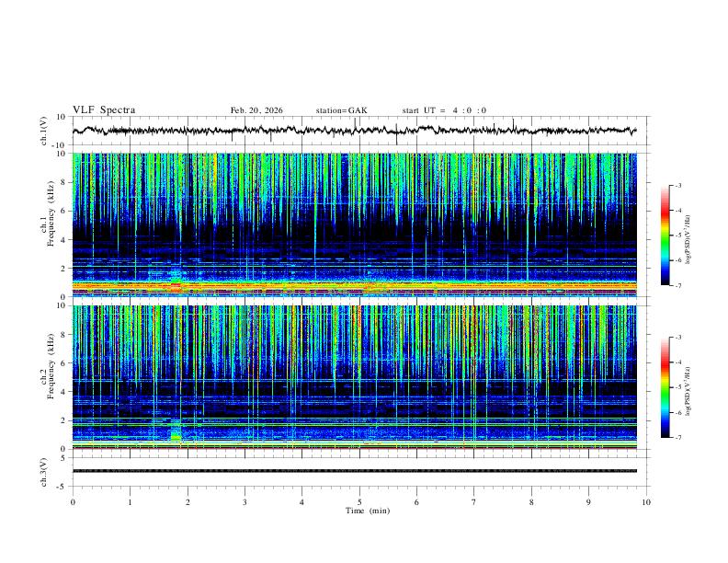
Task: Click the "Time (min)" axis title
Action: (x=368, y=511)
